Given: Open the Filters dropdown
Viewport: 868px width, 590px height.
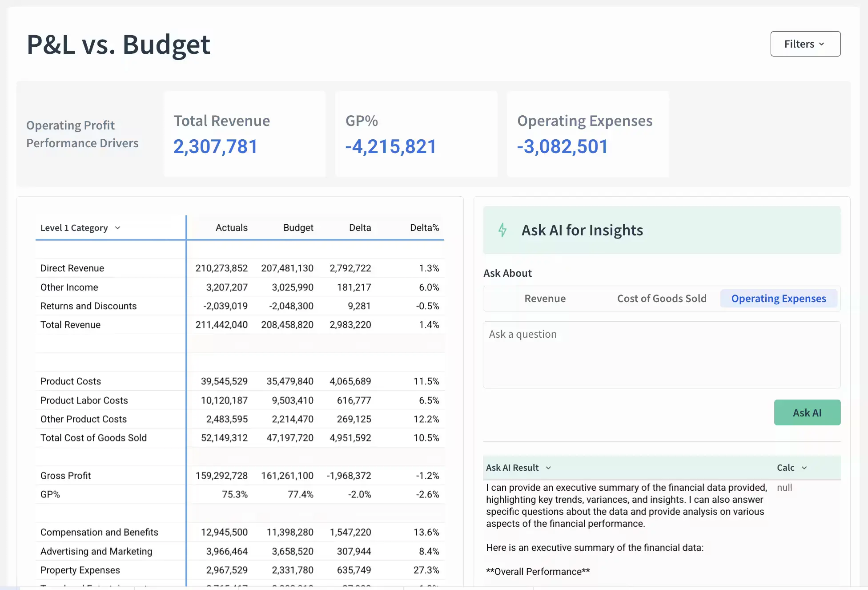Looking at the screenshot, I should click(x=805, y=44).
